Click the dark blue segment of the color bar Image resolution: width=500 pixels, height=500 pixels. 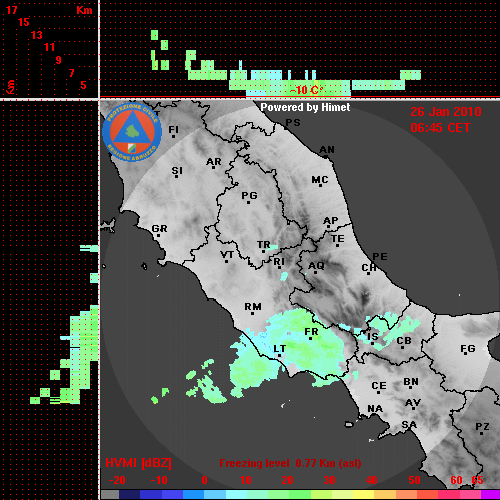130,495
